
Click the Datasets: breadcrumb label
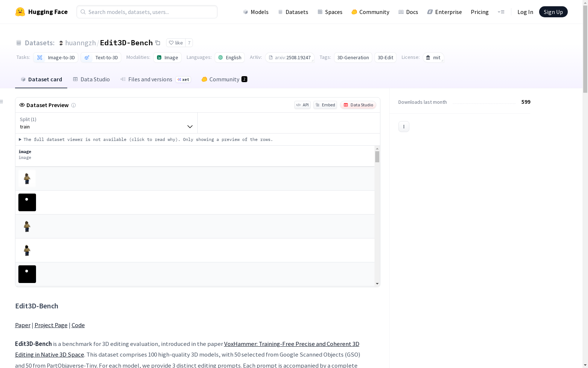[x=40, y=43]
